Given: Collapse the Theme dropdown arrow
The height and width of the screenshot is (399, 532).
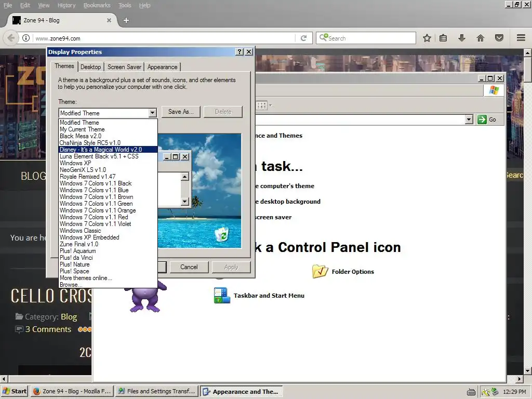Looking at the screenshot, I should (x=152, y=113).
